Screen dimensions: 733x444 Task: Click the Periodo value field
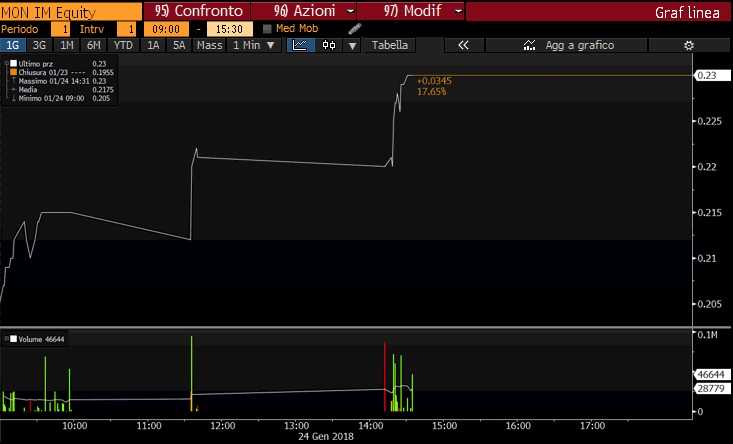tap(60, 29)
